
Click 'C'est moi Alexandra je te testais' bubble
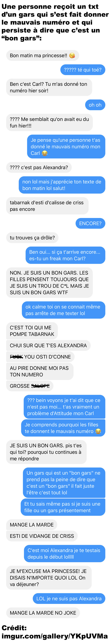(x=65, y=553)
